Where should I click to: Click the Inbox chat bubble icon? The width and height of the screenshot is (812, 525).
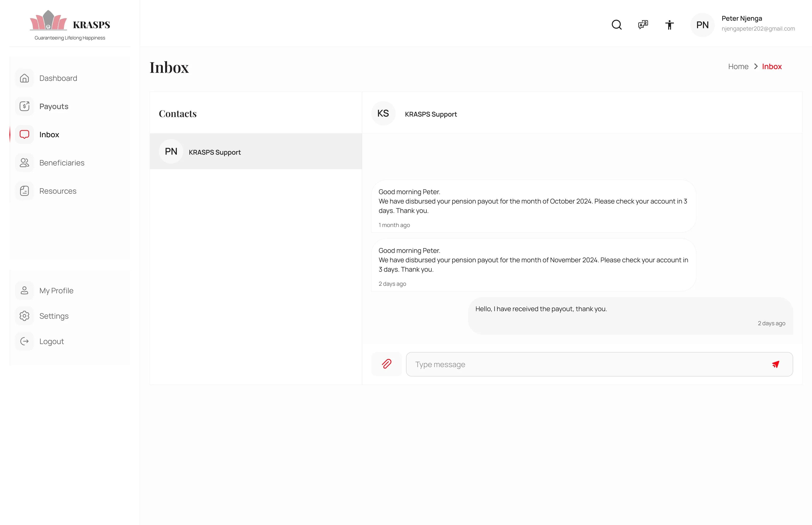pos(24,134)
